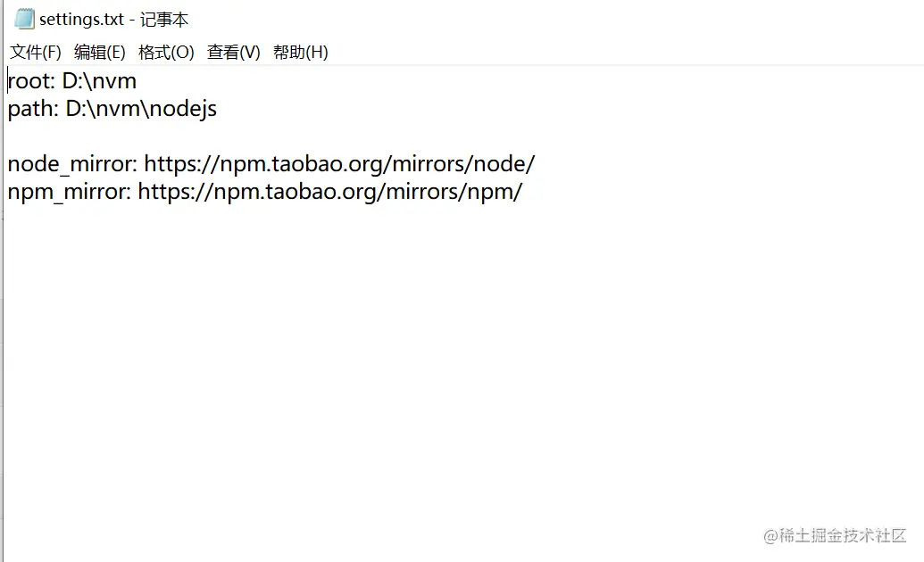The height and width of the screenshot is (562, 924).
Task: Click the word nodejs in path line
Action: tap(183, 109)
